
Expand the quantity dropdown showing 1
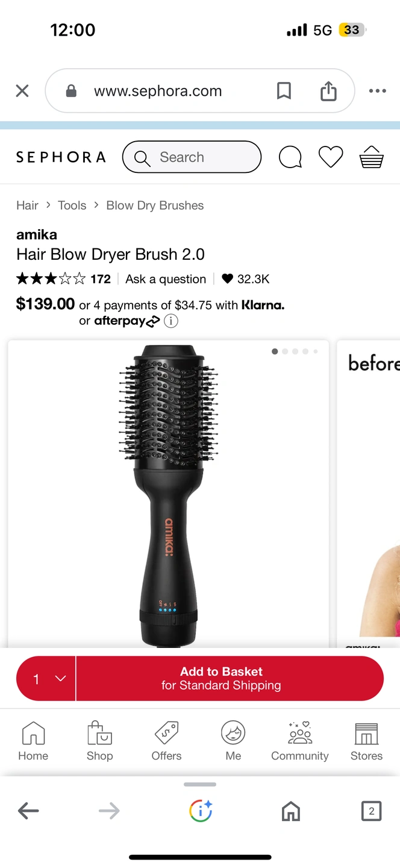(x=46, y=679)
